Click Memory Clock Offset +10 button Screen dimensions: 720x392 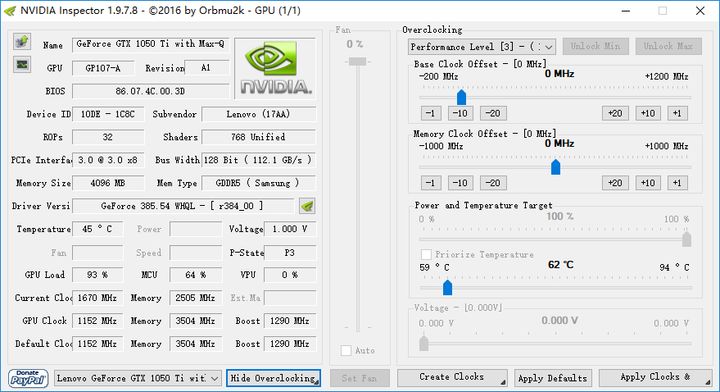pyautogui.click(x=648, y=183)
